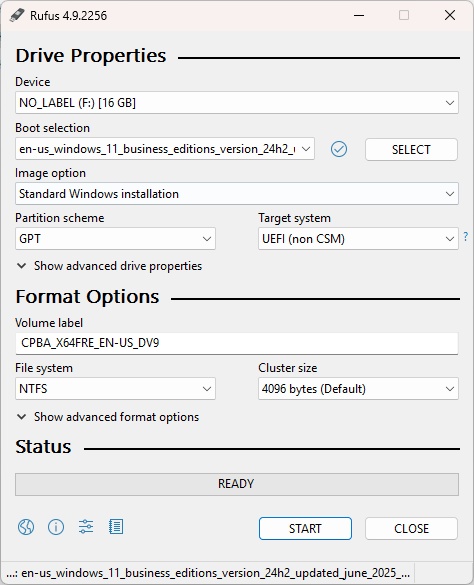Click the Target system help question mark
This screenshot has width=474, height=585.
[x=465, y=237]
